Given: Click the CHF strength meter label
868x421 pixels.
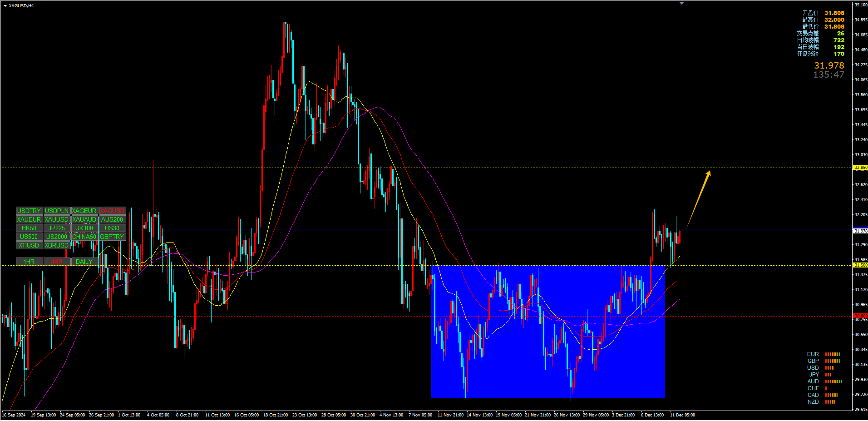Looking at the screenshot, I should [x=813, y=388].
